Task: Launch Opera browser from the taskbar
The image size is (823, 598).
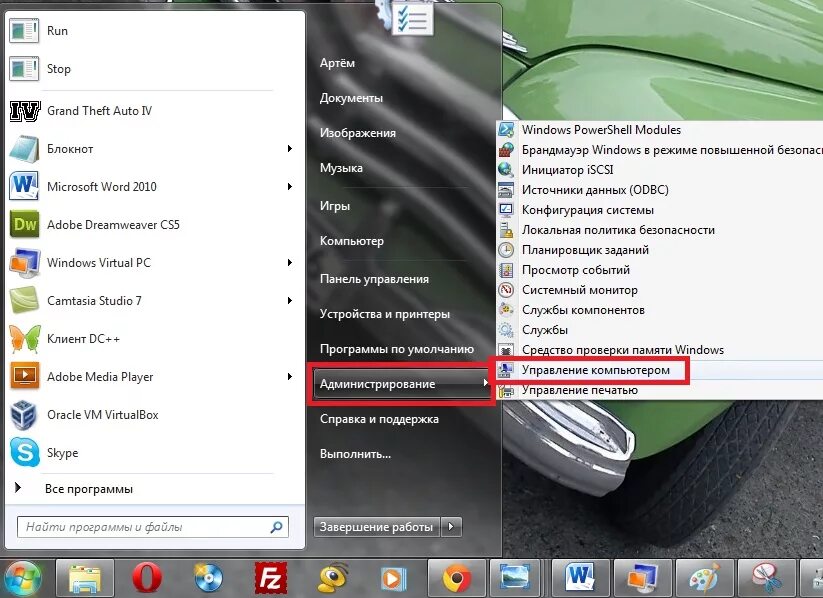Action: click(x=146, y=579)
